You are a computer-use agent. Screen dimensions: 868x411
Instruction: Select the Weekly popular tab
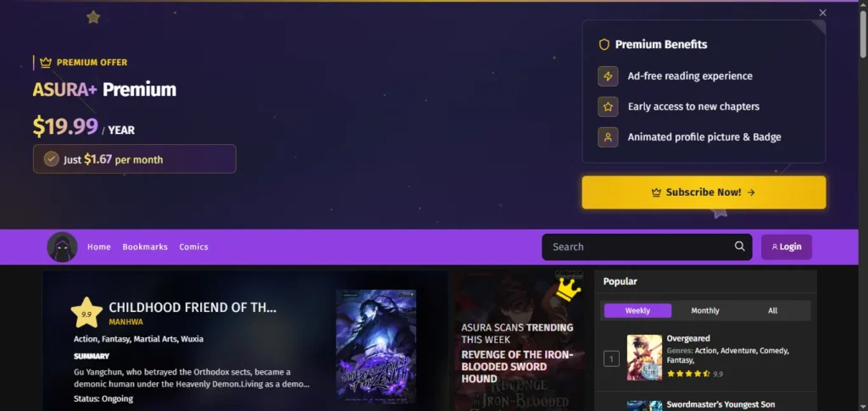[x=637, y=311]
